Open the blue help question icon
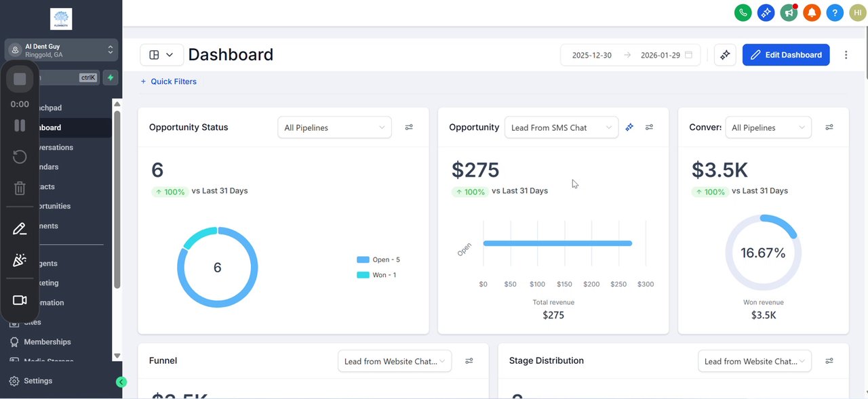 pos(835,12)
